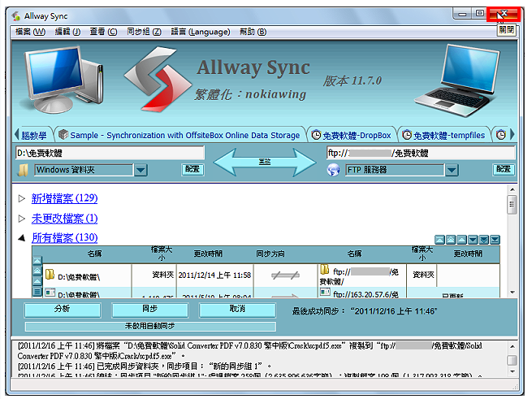Click the 最後成功同步 status text
The height and width of the screenshot is (399, 532).
click(365, 311)
